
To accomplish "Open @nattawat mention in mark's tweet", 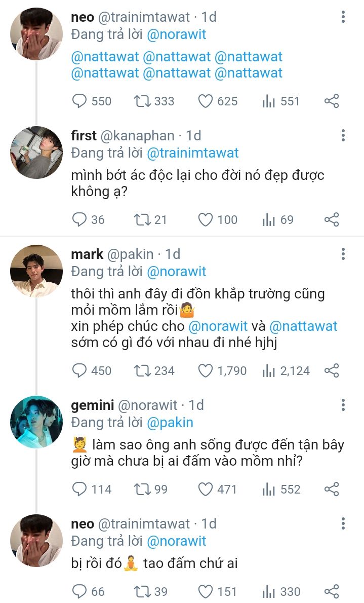I will [x=303, y=326].
